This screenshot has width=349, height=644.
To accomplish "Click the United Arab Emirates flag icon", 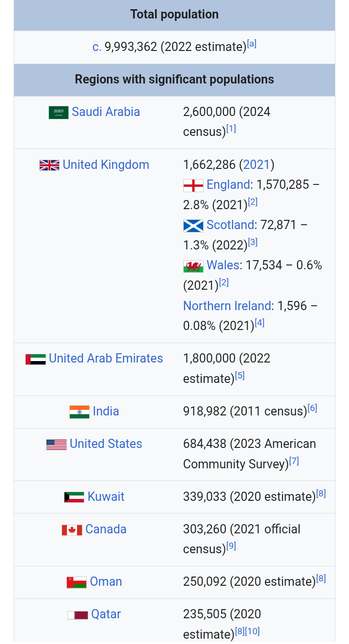I will coord(36,359).
